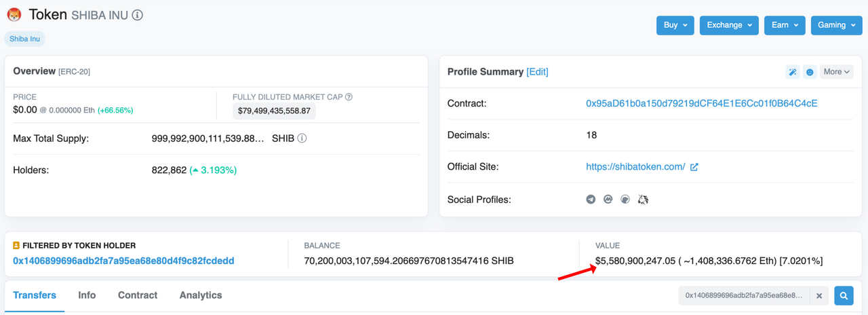Open the Earn dropdown menu
The width and height of the screenshot is (868, 315).
(x=785, y=25)
